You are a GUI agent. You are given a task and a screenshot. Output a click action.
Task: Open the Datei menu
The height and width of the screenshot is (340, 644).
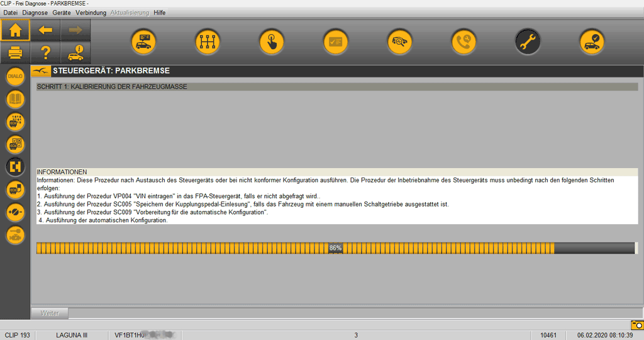[x=11, y=13]
